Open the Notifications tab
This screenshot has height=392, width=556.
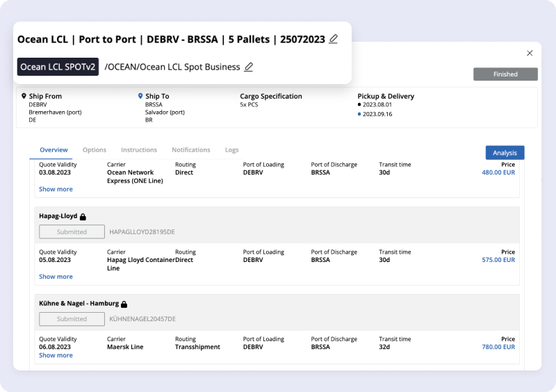tap(191, 149)
